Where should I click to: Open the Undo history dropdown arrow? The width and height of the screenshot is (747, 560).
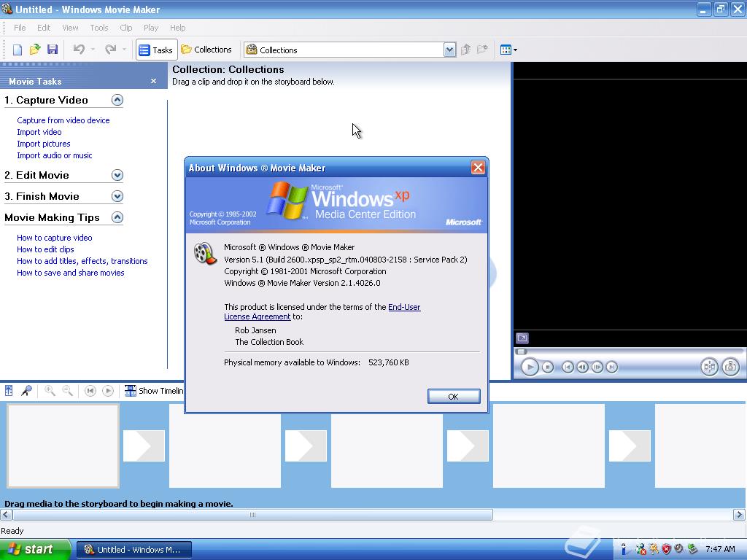pyautogui.click(x=93, y=49)
